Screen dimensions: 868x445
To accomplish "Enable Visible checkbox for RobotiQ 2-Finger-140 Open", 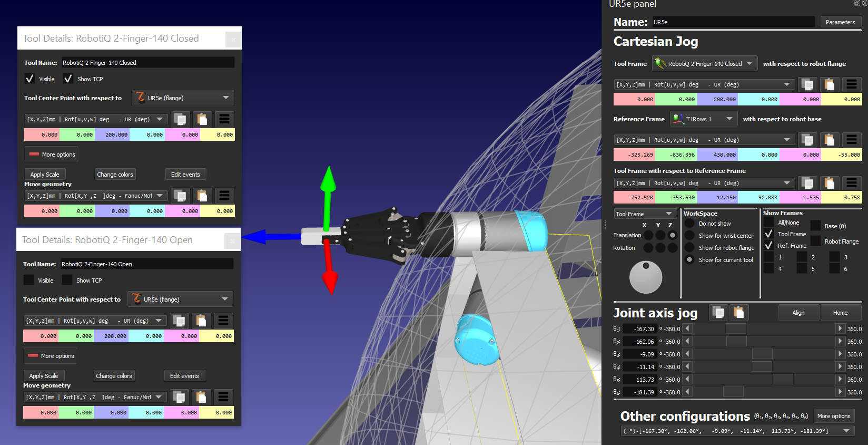I will [29, 280].
